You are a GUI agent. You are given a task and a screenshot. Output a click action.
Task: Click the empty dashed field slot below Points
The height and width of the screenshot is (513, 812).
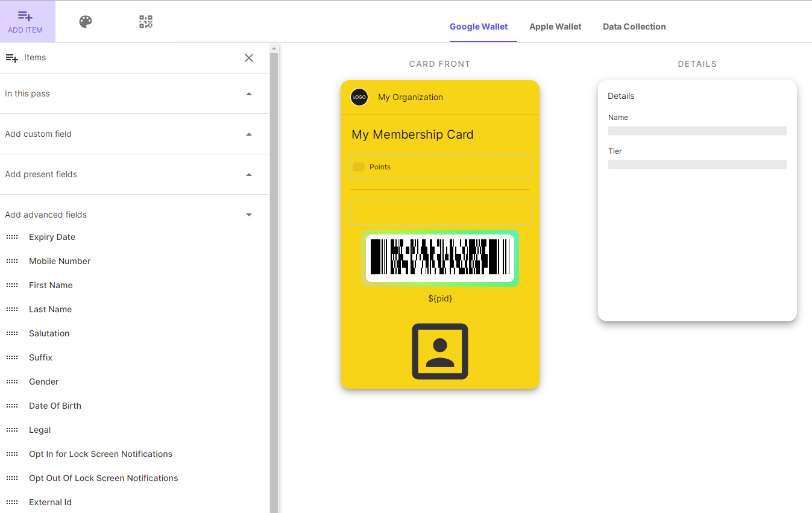441,212
